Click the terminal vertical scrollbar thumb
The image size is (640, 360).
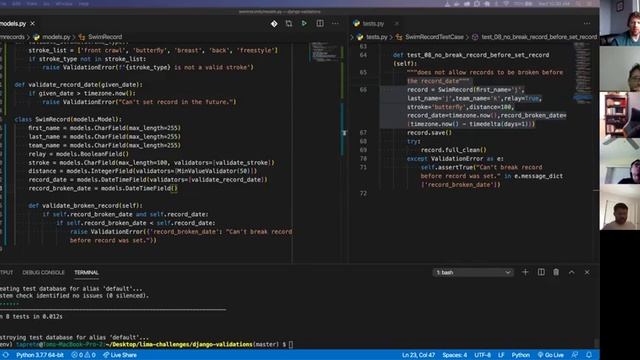[596, 344]
